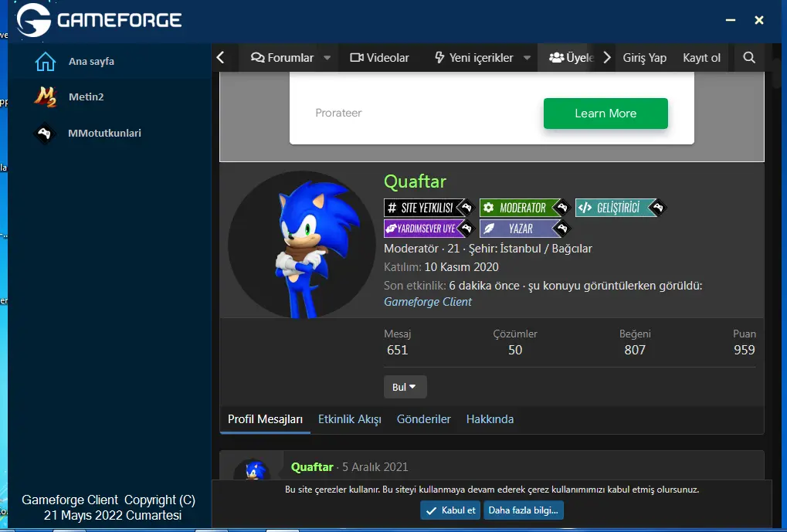The image size is (787, 532).
Task: Open the Bul dropdown
Action: [x=405, y=387]
